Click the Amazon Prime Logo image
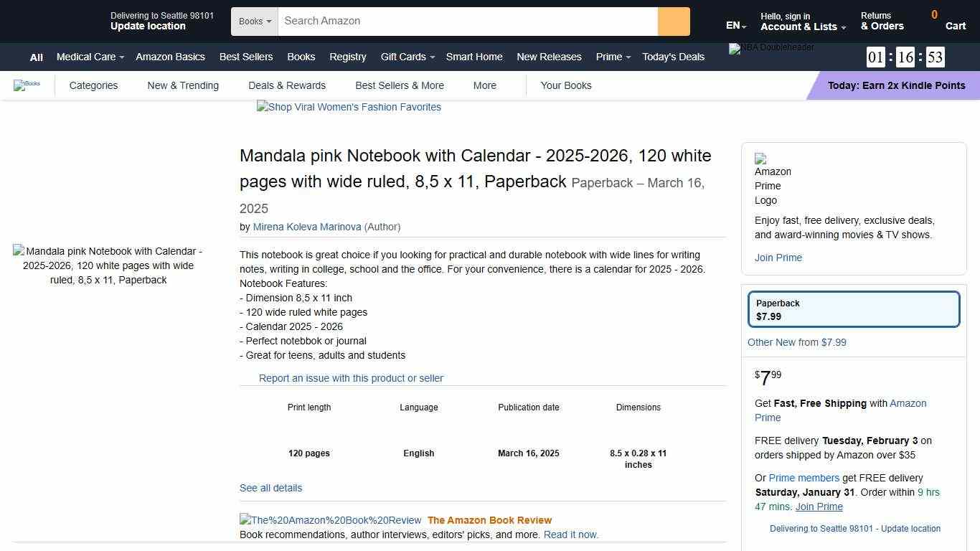 tap(773, 179)
